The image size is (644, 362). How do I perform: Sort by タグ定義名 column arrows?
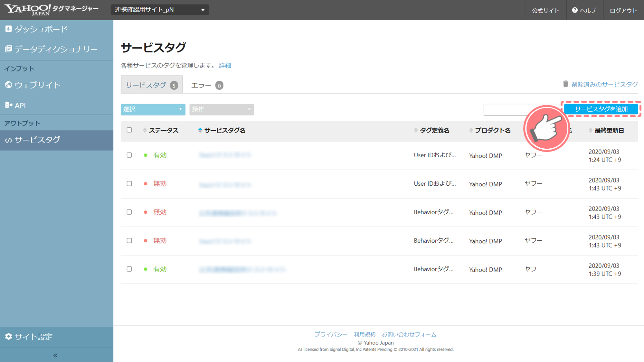point(416,130)
